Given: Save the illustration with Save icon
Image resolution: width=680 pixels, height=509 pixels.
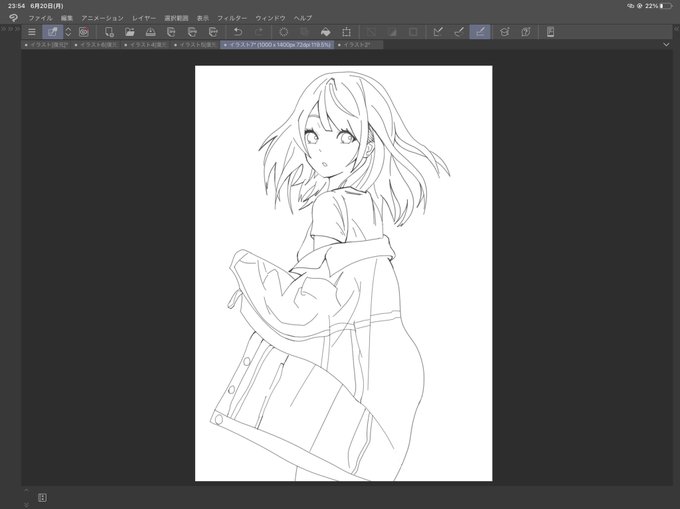Looking at the screenshot, I should pyautogui.click(x=150, y=32).
